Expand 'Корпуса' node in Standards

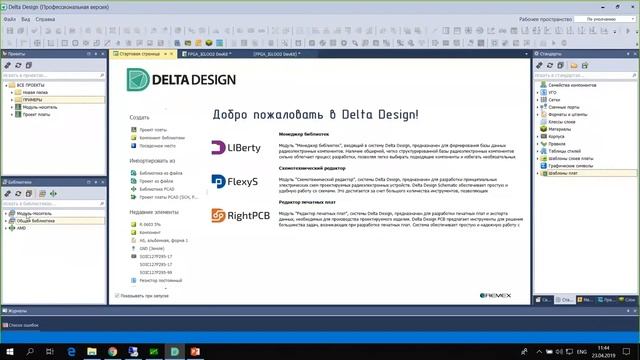[x=538, y=137]
